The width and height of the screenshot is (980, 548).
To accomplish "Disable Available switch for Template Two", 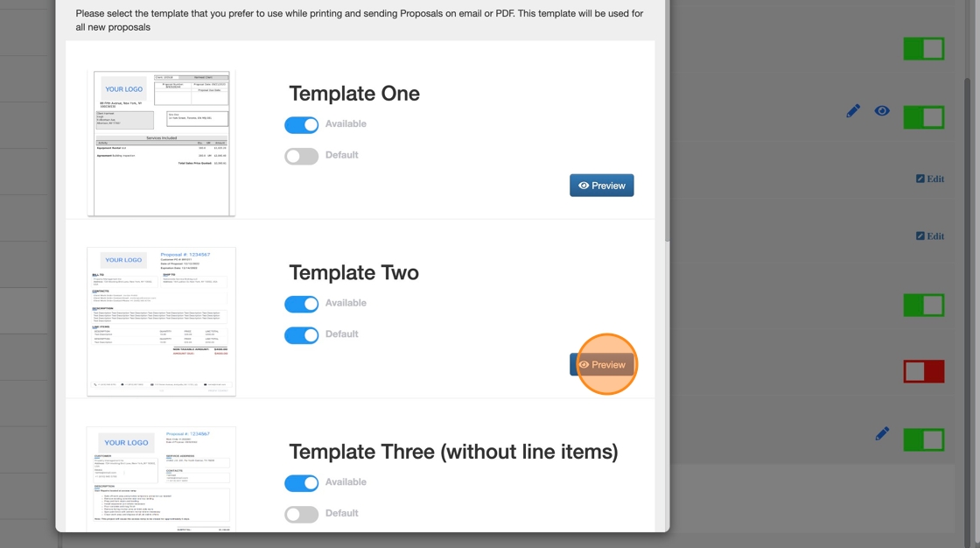I will coord(301,304).
